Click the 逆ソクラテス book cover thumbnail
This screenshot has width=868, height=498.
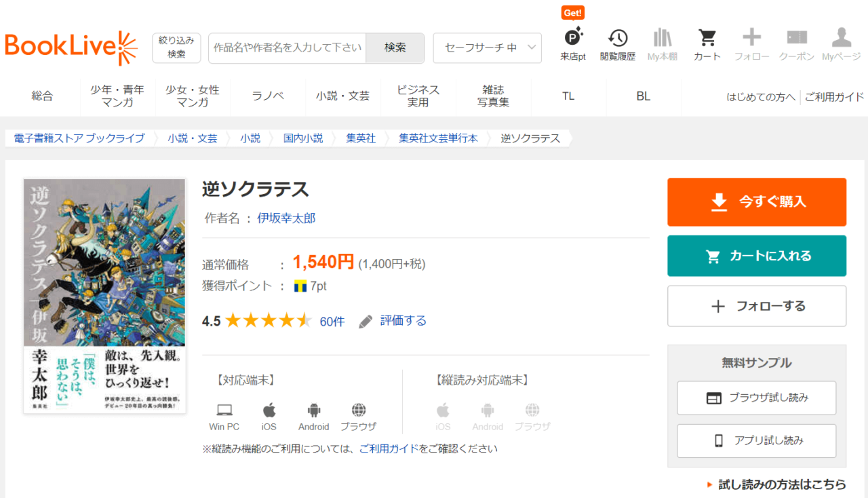pyautogui.click(x=105, y=296)
